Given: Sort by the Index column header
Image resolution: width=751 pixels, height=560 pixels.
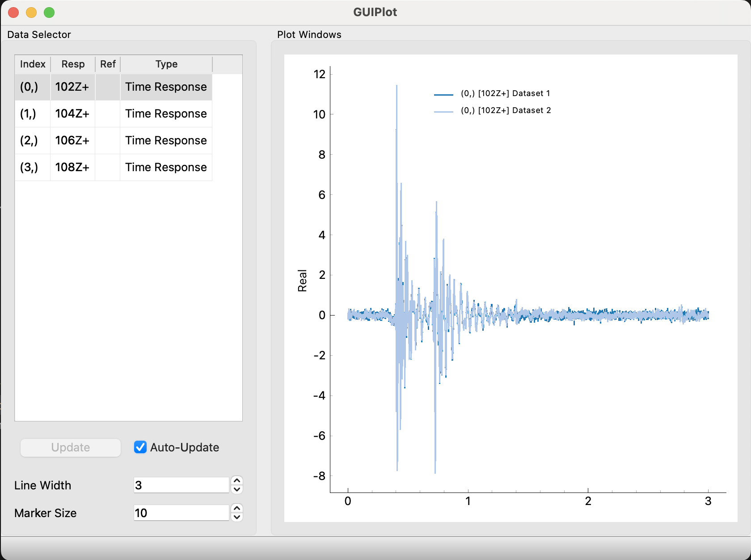Looking at the screenshot, I should (33, 64).
